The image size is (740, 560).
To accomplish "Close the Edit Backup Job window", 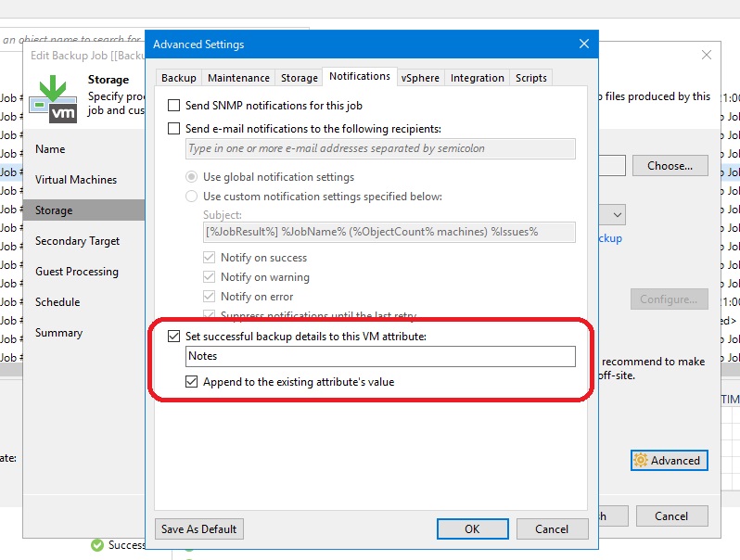I will click(x=706, y=55).
